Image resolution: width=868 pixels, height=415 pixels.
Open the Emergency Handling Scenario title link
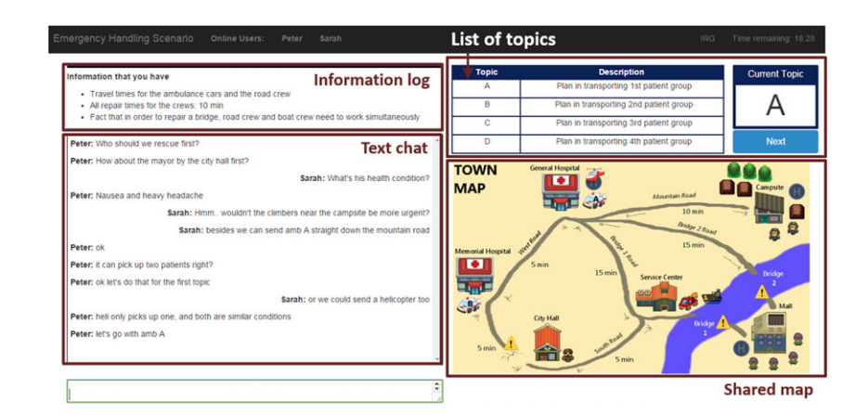[x=123, y=38]
